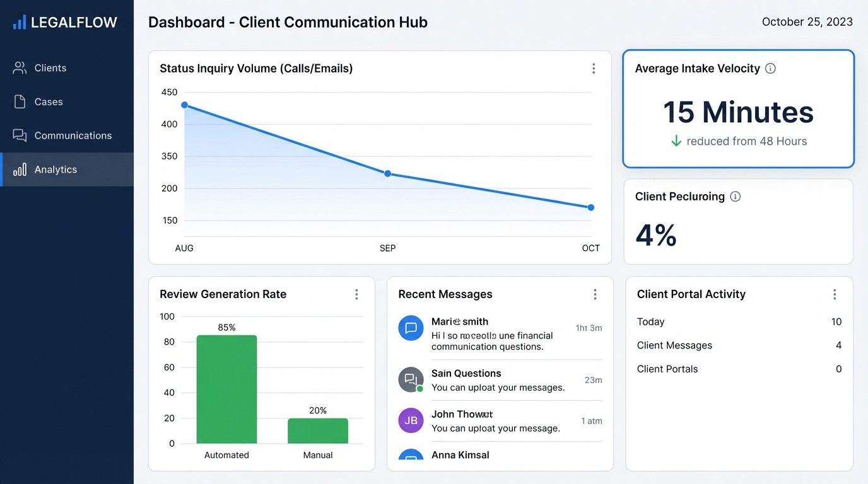The width and height of the screenshot is (868, 484).
Task: Click the Average Intake Velocity card
Action: 738,108
